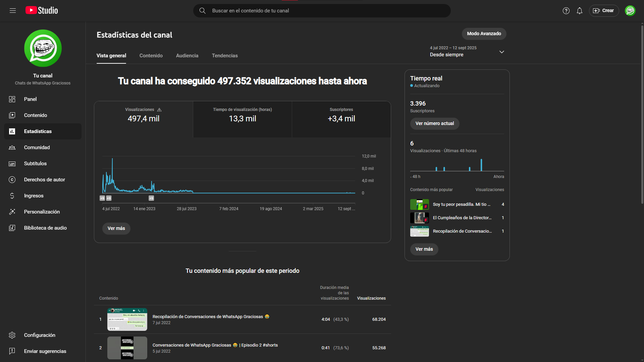Image resolution: width=644 pixels, height=362 pixels.
Task: Click the Modo Avanzado button
Action: (x=484, y=34)
